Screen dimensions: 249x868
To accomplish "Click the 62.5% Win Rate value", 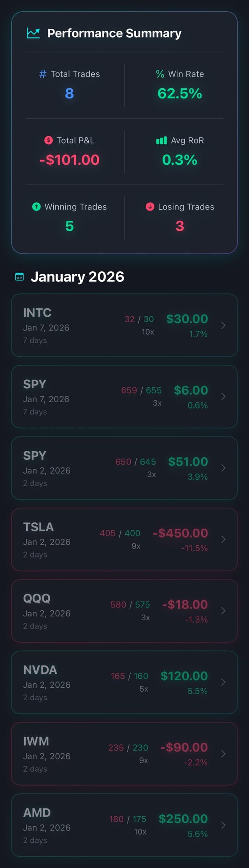I will 180,94.
